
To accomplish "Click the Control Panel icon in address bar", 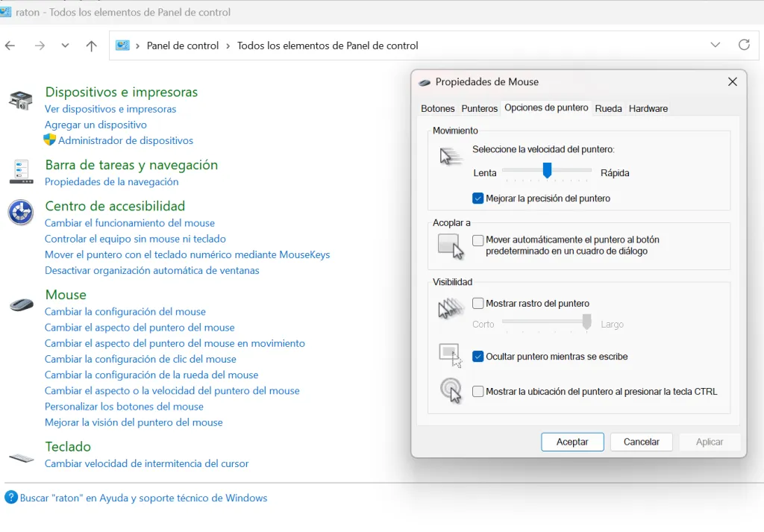I will [122, 46].
